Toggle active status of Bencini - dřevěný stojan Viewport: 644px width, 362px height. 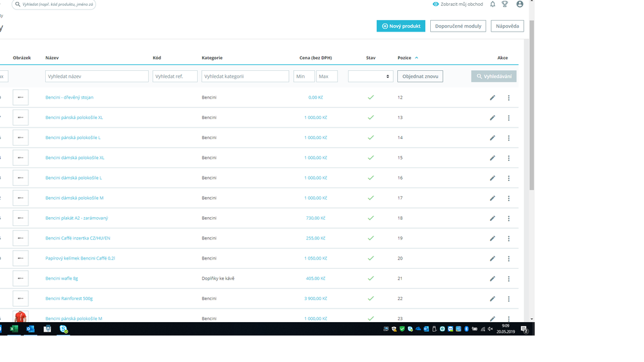pyautogui.click(x=370, y=97)
